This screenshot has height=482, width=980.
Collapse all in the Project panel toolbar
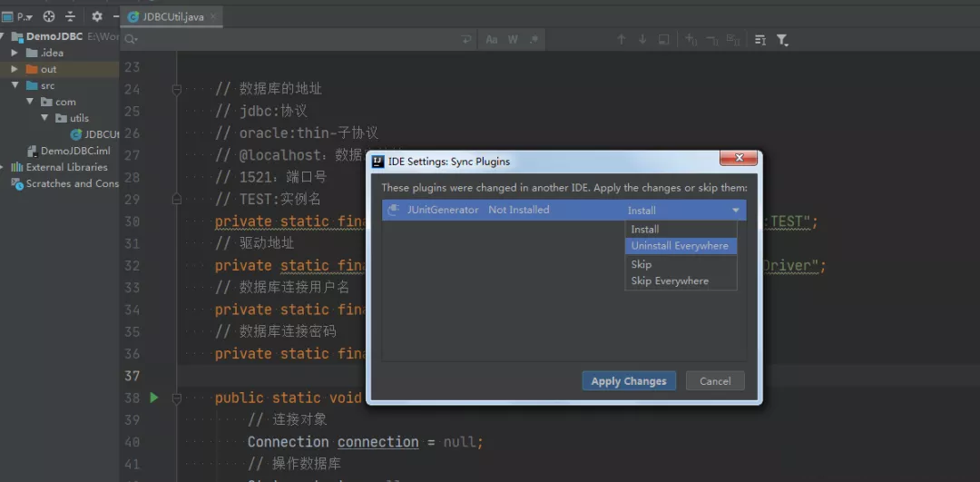pyautogui.click(x=70, y=16)
